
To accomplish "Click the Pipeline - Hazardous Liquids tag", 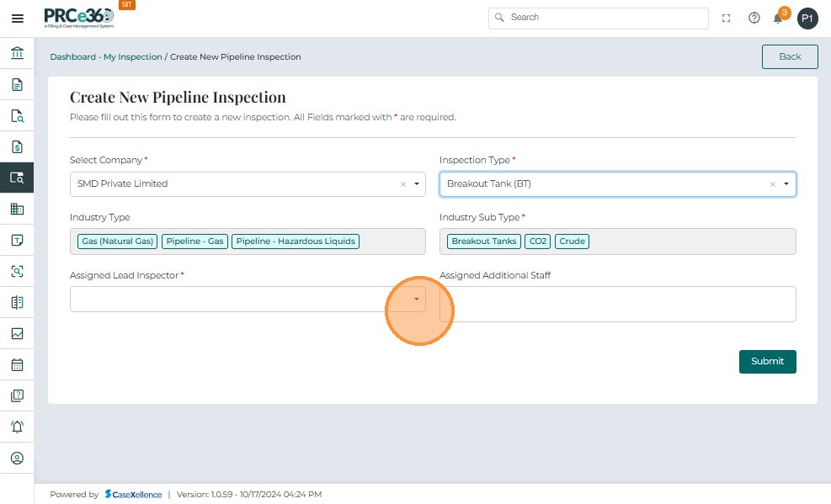I will [296, 241].
